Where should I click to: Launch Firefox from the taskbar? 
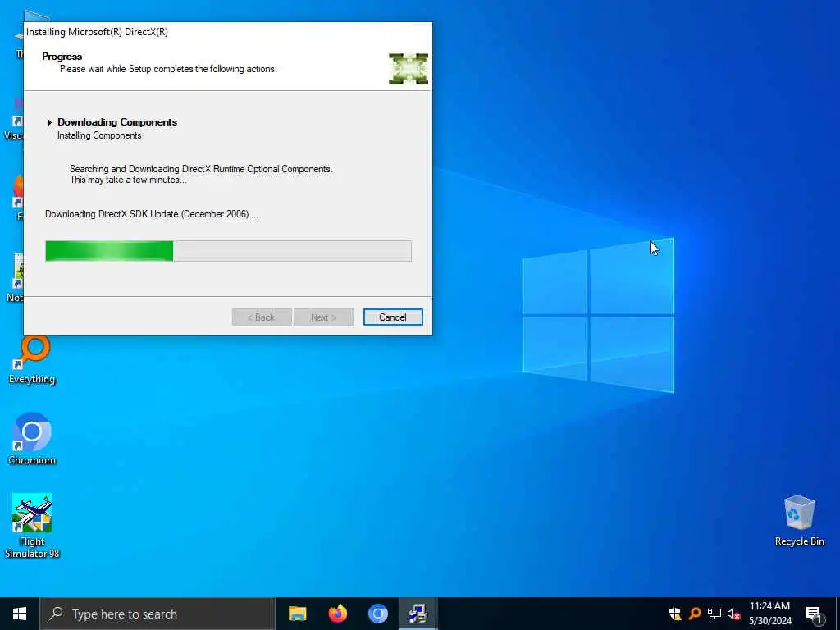pos(337,614)
